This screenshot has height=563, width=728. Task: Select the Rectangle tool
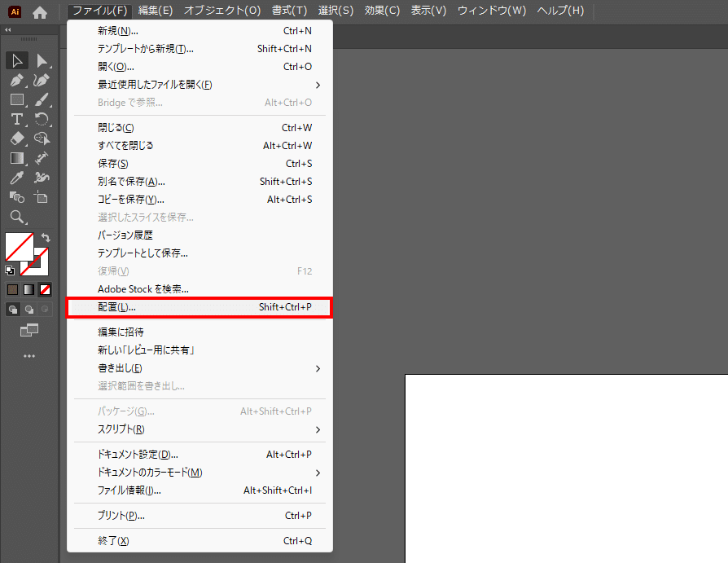pos(17,100)
